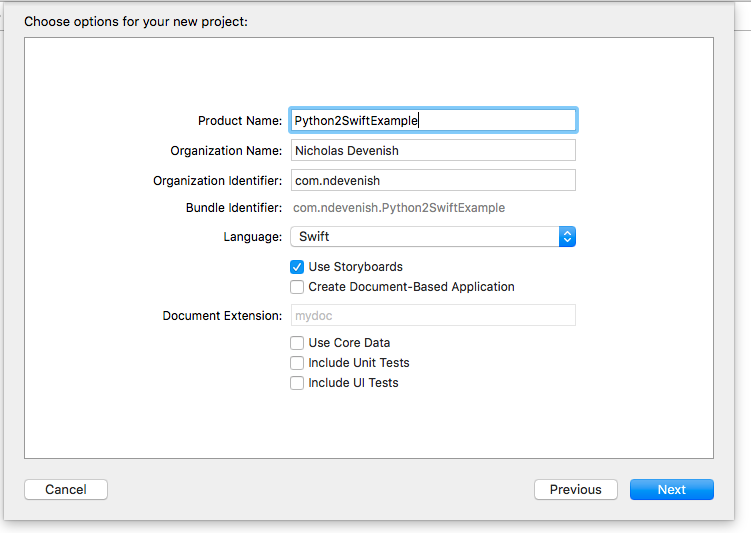751x533 pixels.
Task: Click the Document Extension mydoc field
Action: (x=433, y=316)
